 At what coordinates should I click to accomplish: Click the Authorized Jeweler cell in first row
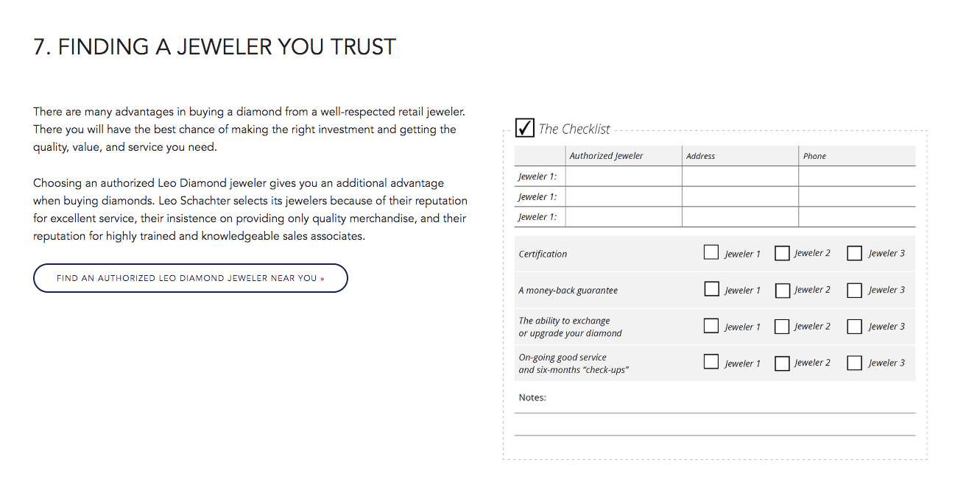click(624, 177)
